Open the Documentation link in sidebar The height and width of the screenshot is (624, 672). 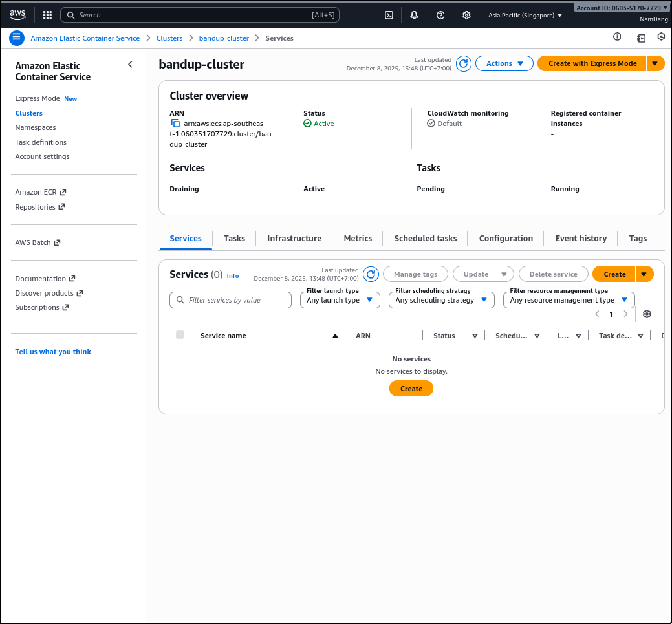click(x=41, y=278)
